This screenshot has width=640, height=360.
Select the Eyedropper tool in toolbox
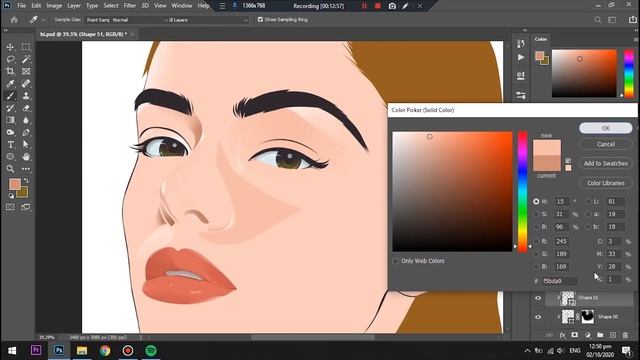[x=10, y=84]
